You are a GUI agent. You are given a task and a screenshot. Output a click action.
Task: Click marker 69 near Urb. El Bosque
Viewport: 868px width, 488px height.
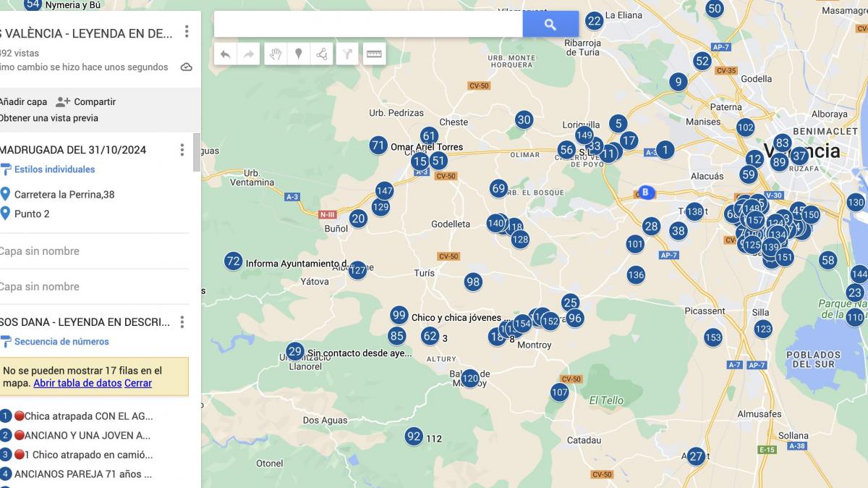click(498, 189)
